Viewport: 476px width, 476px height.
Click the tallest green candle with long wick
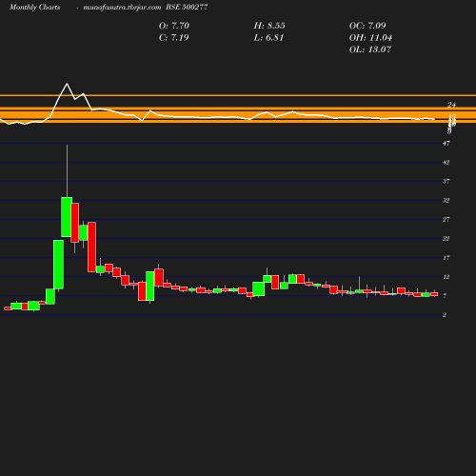(x=67, y=217)
